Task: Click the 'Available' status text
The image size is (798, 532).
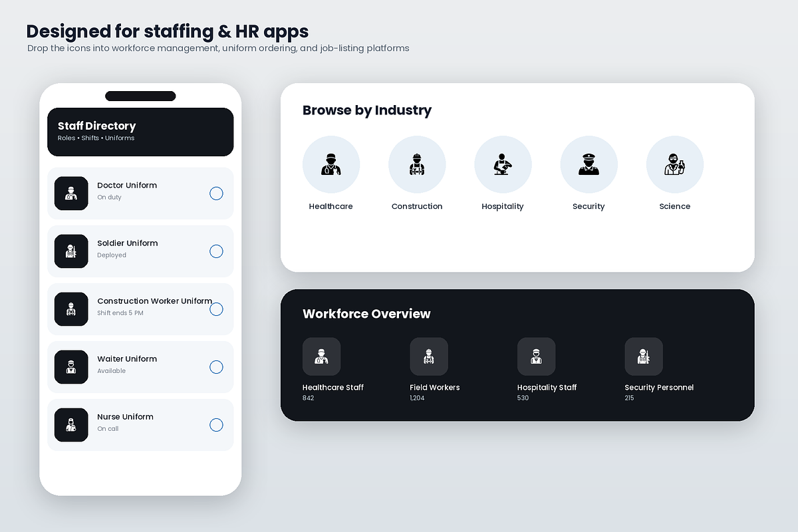Action: pos(111,371)
